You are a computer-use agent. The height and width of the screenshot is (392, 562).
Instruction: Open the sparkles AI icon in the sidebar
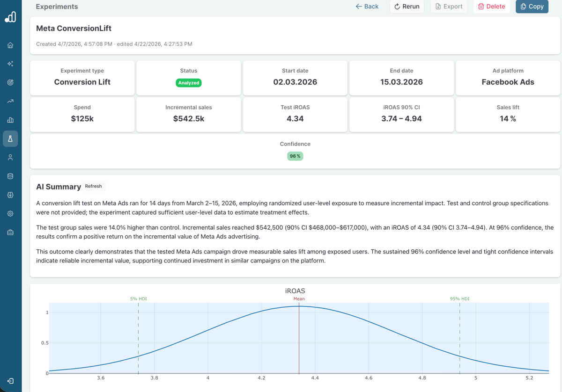coord(10,64)
